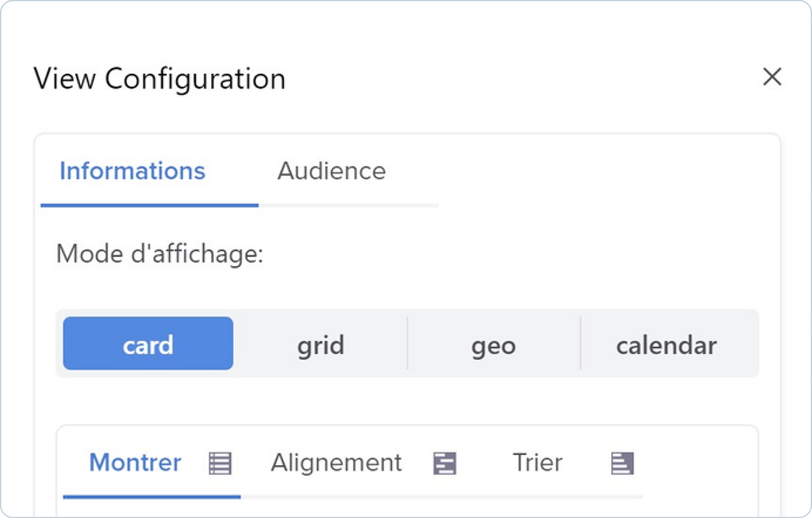Viewport: 812px width, 518px height.
Task: Set display mode to calendar
Action: (x=666, y=345)
